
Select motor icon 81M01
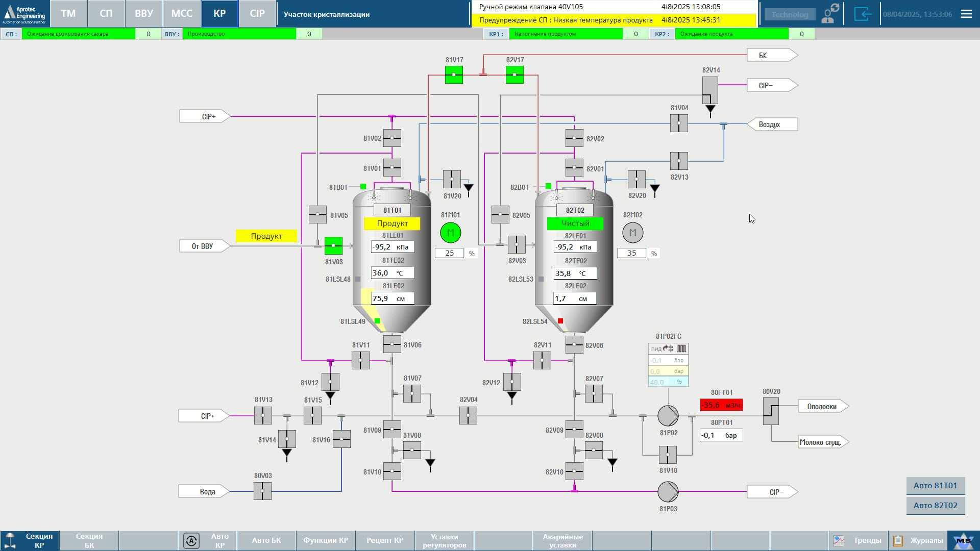tap(451, 233)
